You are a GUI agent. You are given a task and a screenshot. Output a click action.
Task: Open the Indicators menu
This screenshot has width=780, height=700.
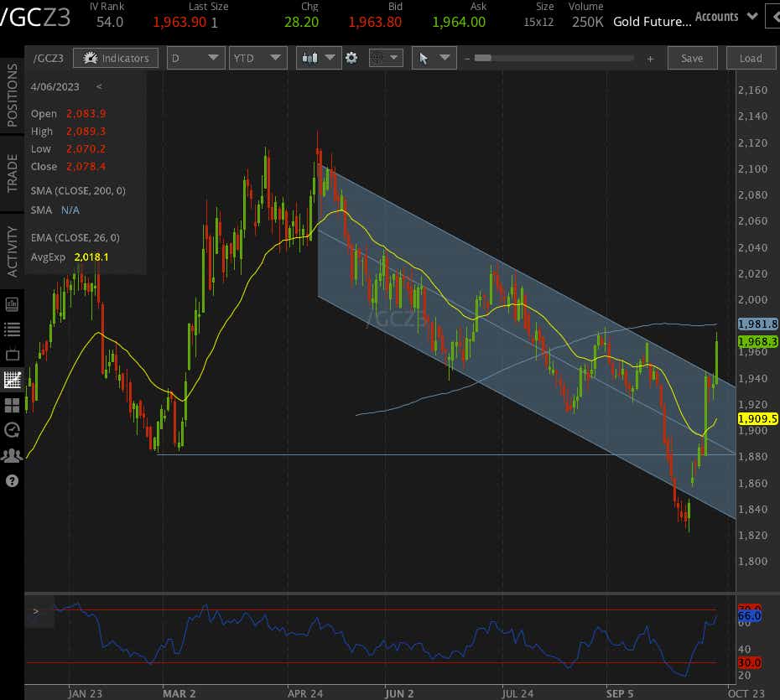(x=116, y=58)
